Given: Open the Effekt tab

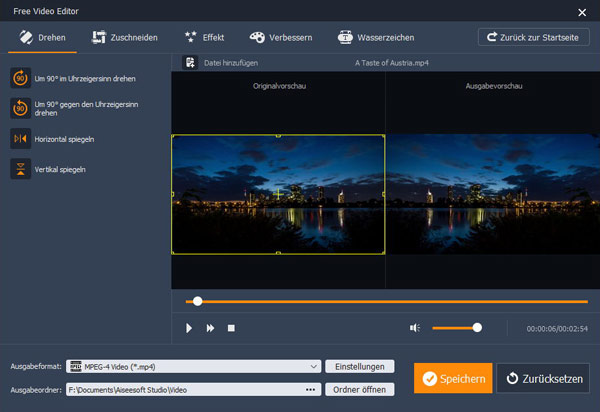Looking at the screenshot, I should 204,37.
